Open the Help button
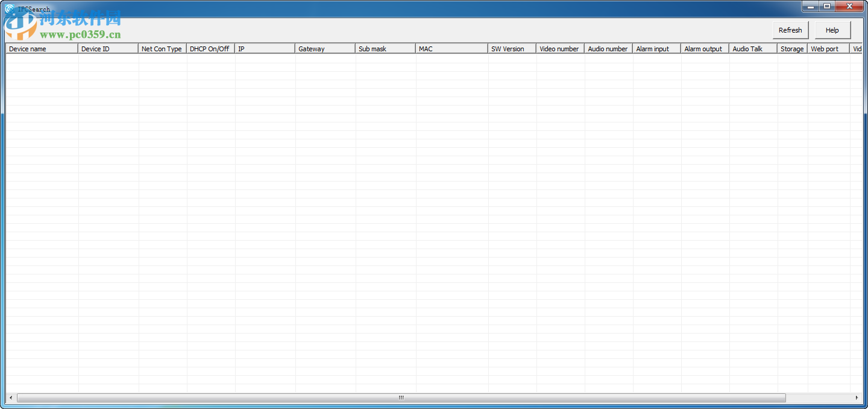 [832, 30]
